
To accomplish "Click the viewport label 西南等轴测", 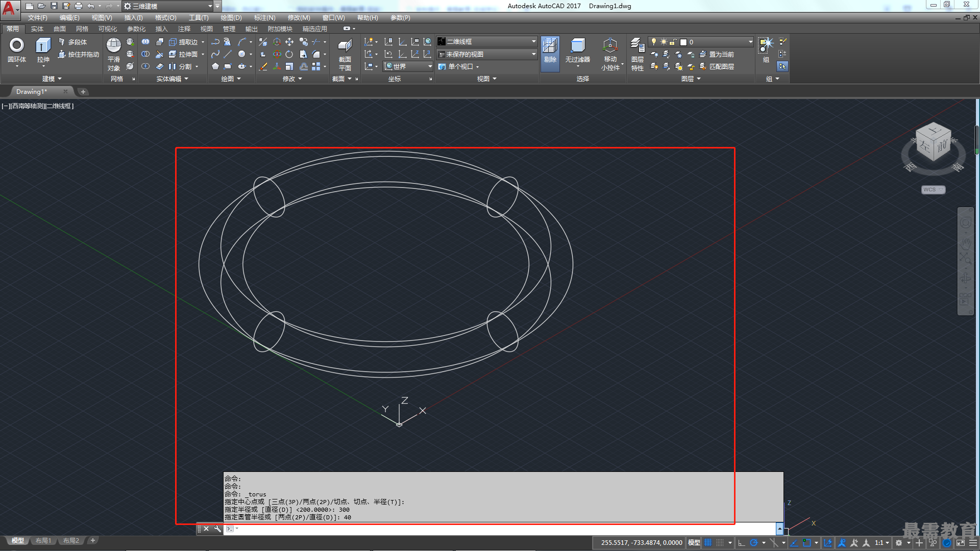I will pyautogui.click(x=29, y=106).
